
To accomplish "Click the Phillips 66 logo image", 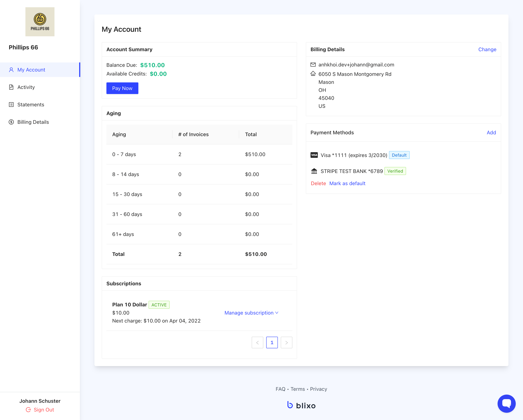I will 40,22.
